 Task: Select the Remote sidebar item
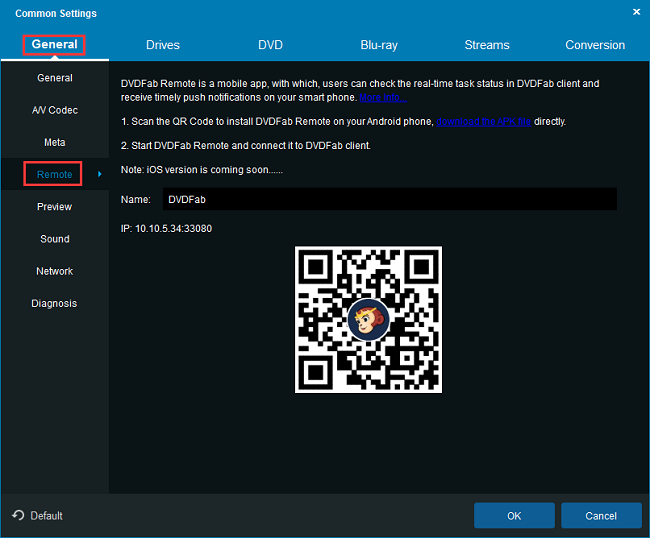pos(55,174)
